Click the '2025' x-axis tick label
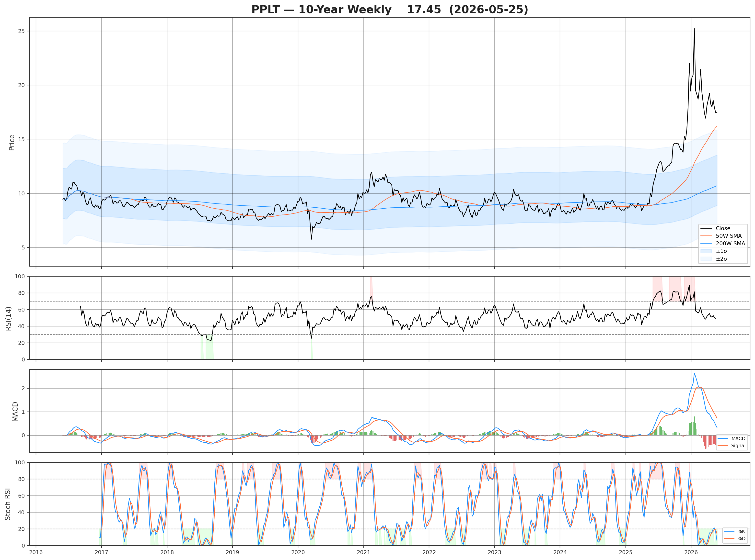Viewport: 755px width, 560px height. 626,553
